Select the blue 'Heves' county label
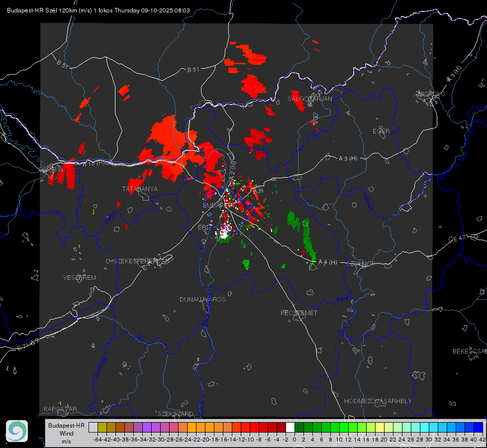This screenshot has height=448, width=487. 368,202
